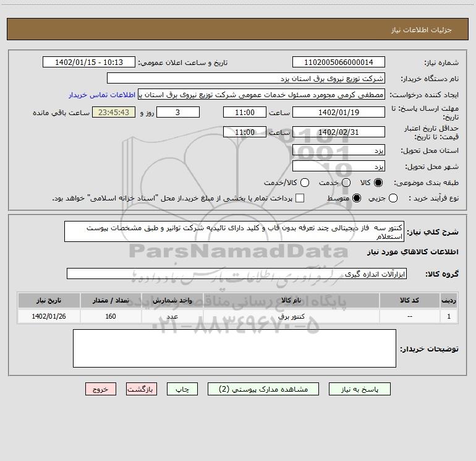Image resolution: width=476 pixels, height=461 pixels.
Task: Click the announcement date field 1402/01/15 - 10:13
Action: pyautogui.click(x=89, y=62)
